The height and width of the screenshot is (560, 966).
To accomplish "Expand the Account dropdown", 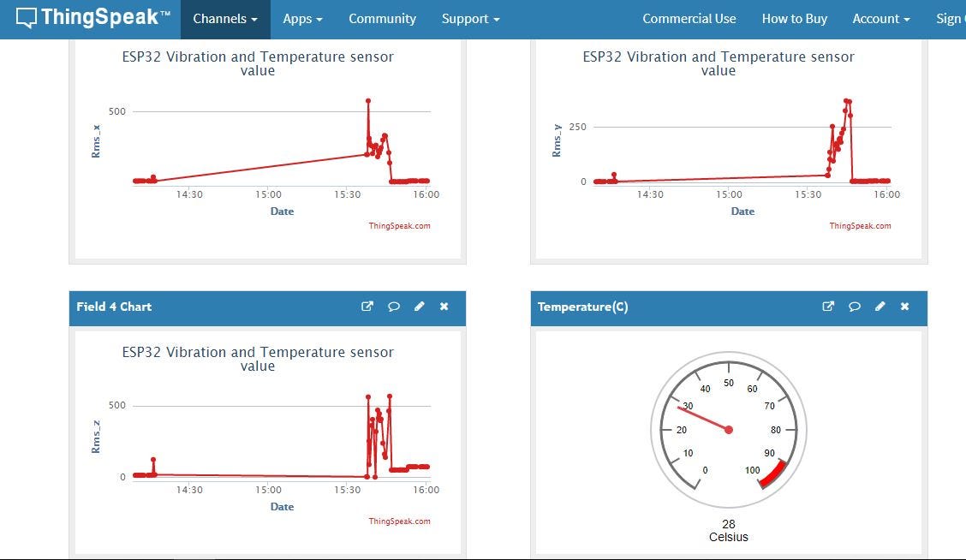I will (880, 18).
